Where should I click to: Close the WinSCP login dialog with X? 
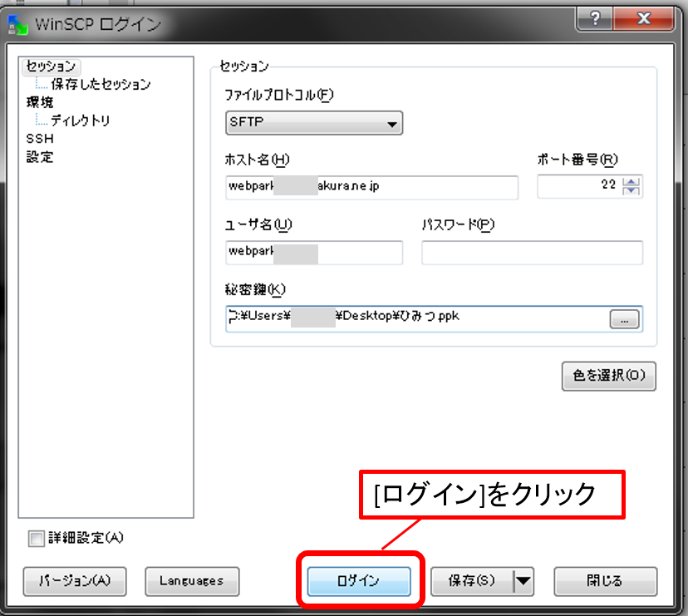(643, 19)
